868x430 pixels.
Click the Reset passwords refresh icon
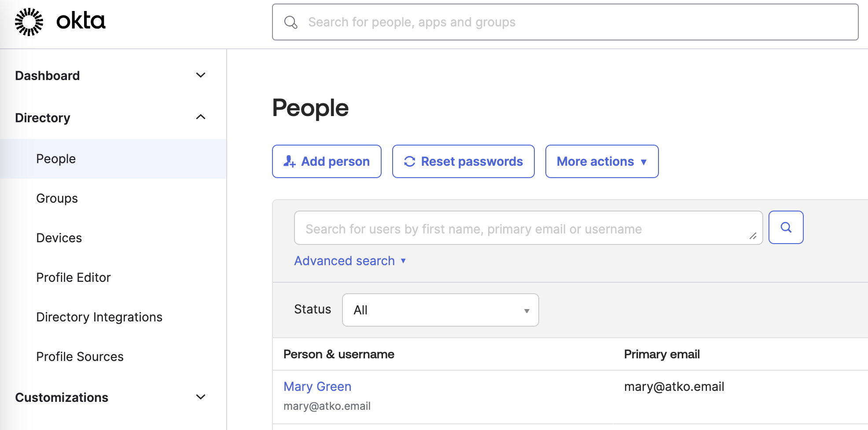[x=409, y=161]
